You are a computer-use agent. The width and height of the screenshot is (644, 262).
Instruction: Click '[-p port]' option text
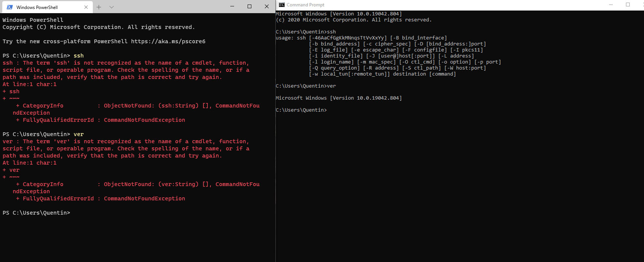tap(488, 62)
